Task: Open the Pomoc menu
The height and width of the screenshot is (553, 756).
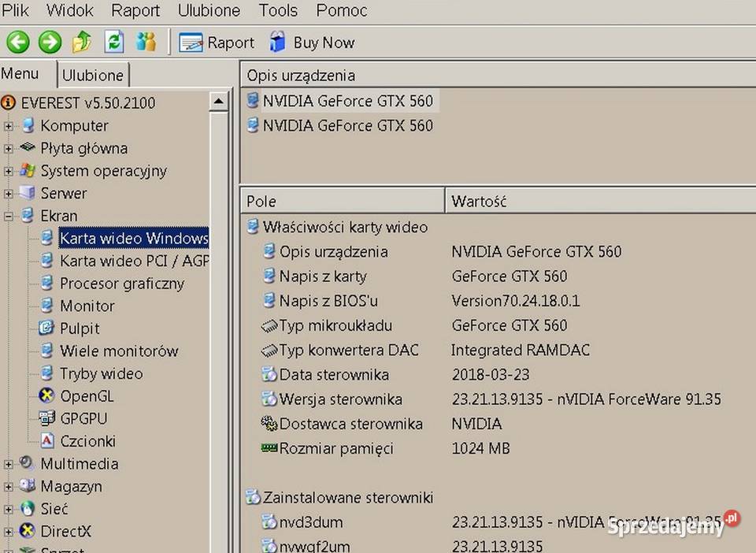Action: (x=341, y=10)
